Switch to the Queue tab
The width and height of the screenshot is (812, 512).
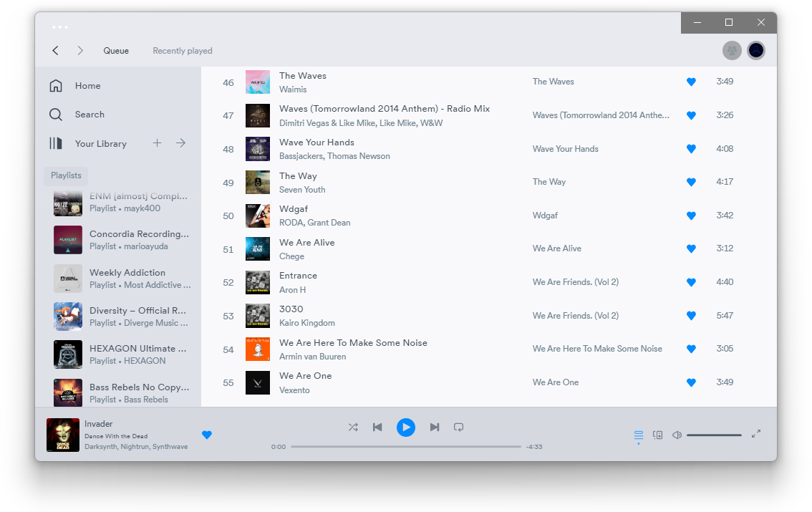pyautogui.click(x=116, y=51)
